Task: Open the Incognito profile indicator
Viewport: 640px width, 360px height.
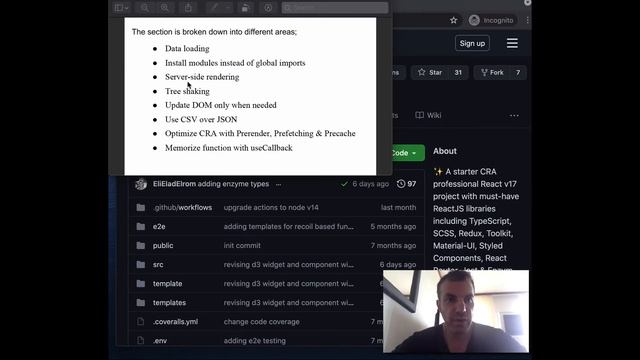Action: [491, 20]
